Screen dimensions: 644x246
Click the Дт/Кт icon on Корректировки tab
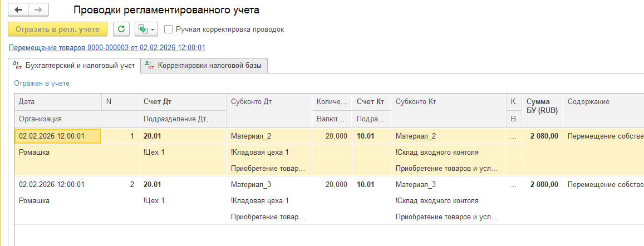150,66
